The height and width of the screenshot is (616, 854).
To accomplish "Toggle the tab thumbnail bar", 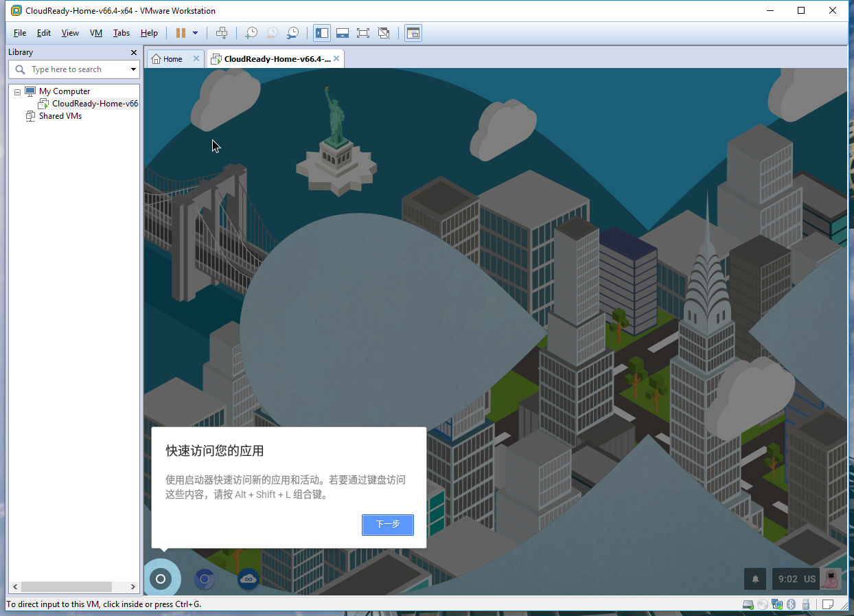I will point(342,32).
